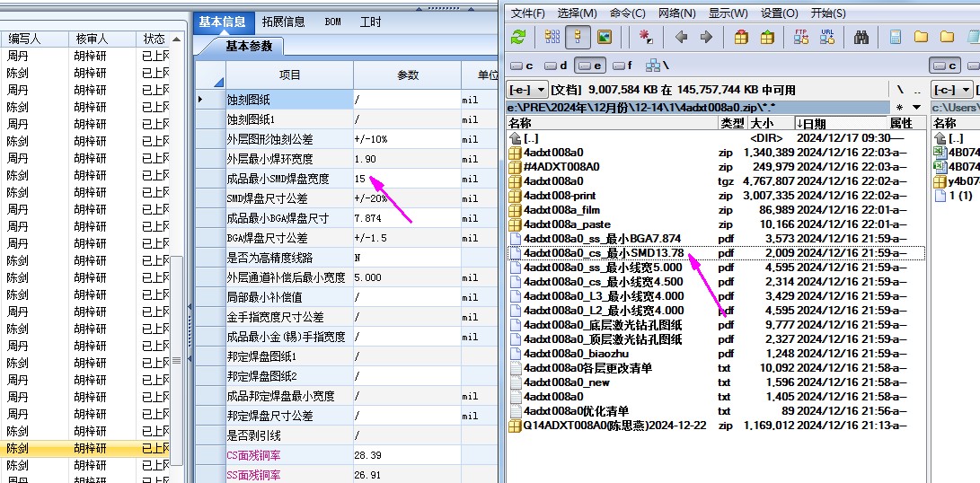The width and height of the screenshot is (980, 483).
Task: Click the [..] parent folder icon in left file list
Action: click(515, 138)
